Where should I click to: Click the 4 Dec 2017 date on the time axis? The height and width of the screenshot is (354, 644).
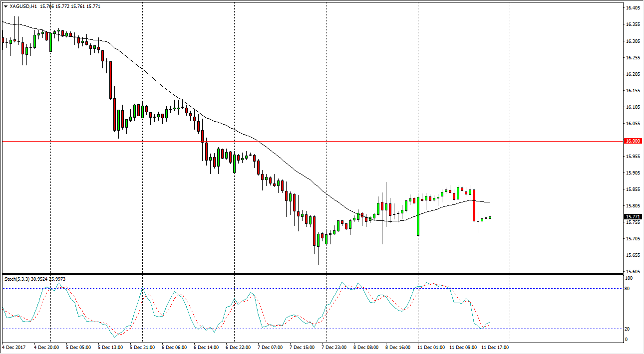15,348
